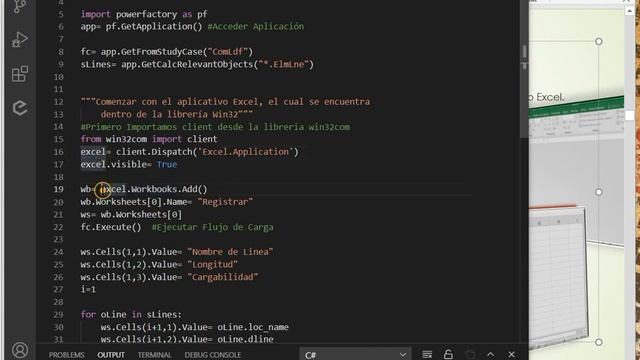This screenshot has width=640, height=360.
Task: Click the 'Excel.Application' string
Action: [x=246, y=152]
